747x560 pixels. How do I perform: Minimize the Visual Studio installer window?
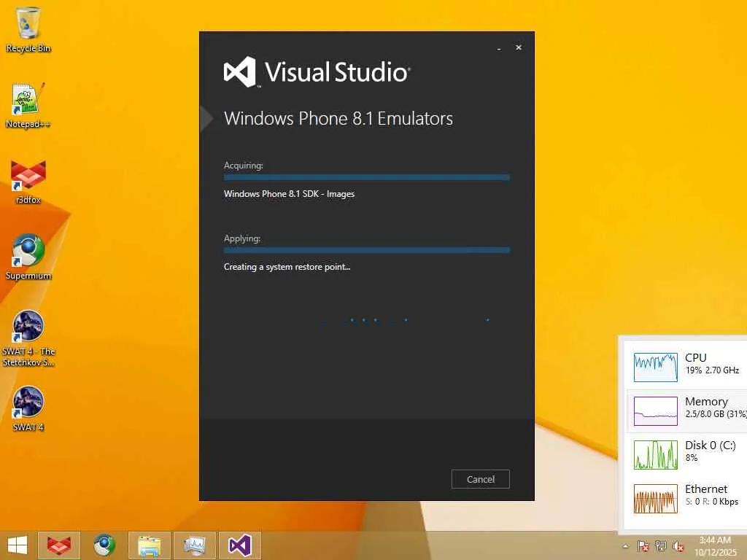tap(499, 48)
